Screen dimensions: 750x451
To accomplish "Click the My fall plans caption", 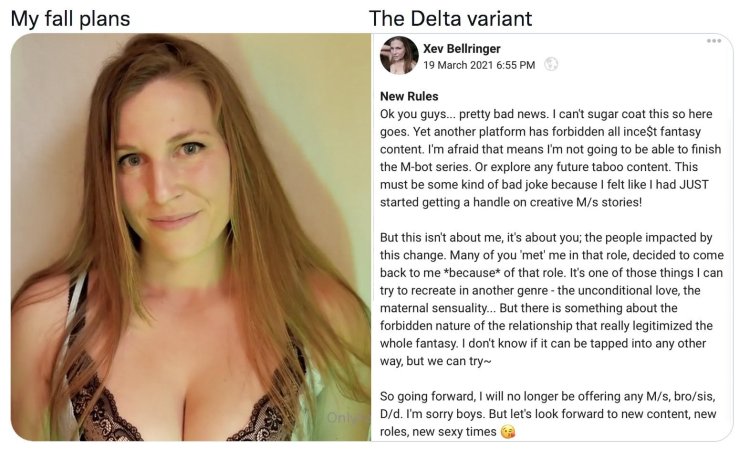I will tap(70, 19).
